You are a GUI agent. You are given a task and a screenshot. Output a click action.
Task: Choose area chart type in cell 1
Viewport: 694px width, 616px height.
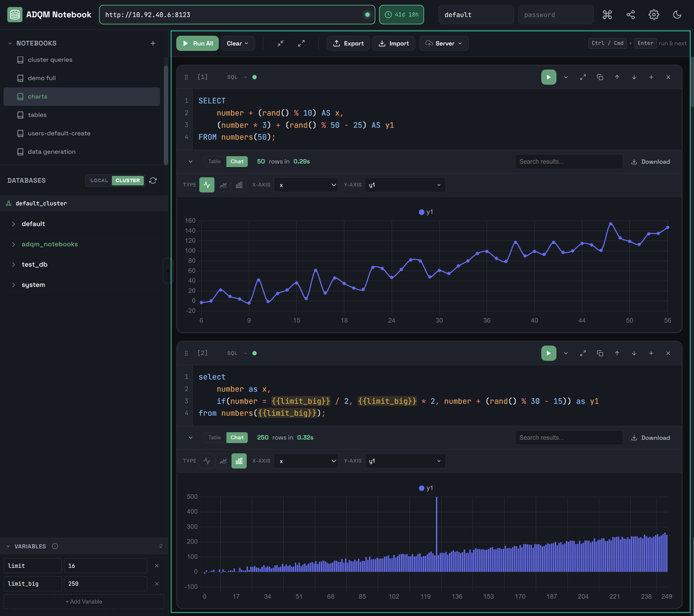pyautogui.click(x=223, y=185)
